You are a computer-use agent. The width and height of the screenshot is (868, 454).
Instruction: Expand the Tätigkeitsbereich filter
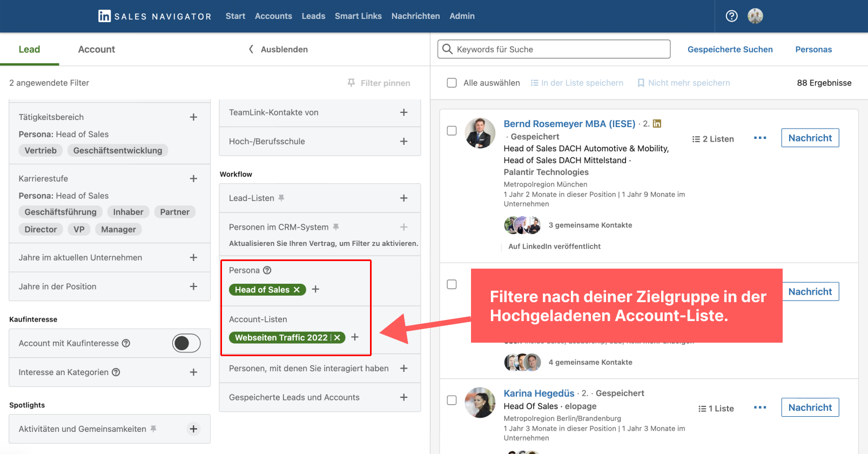tap(193, 117)
